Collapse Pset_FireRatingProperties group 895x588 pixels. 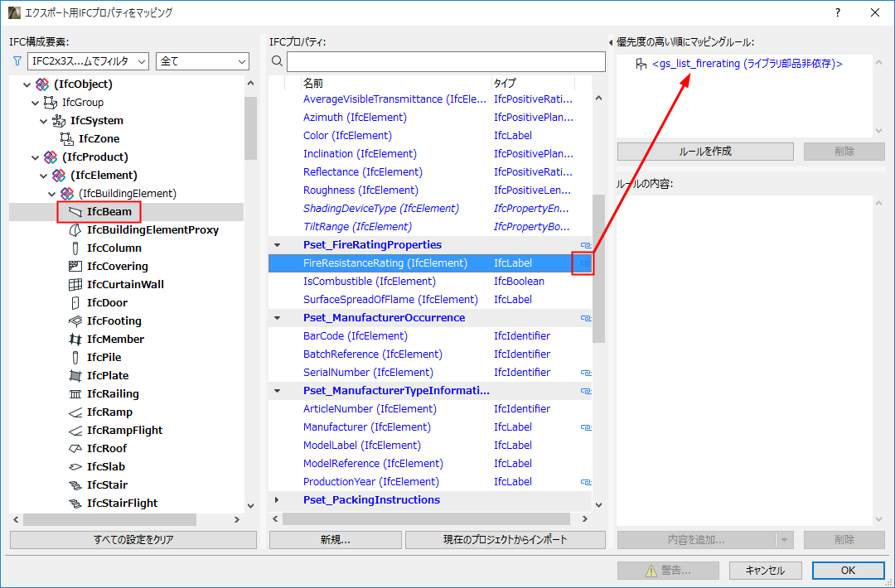point(278,245)
